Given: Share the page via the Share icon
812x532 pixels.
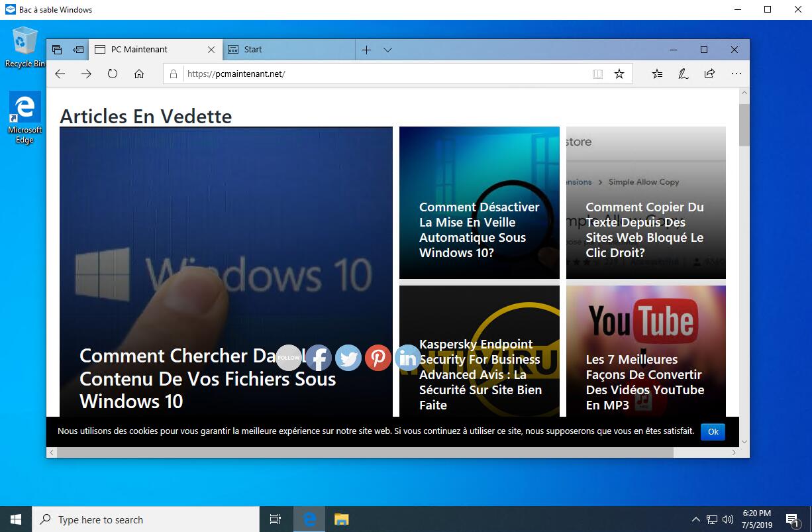Looking at the screenshot, I should (x=710, y=74).
